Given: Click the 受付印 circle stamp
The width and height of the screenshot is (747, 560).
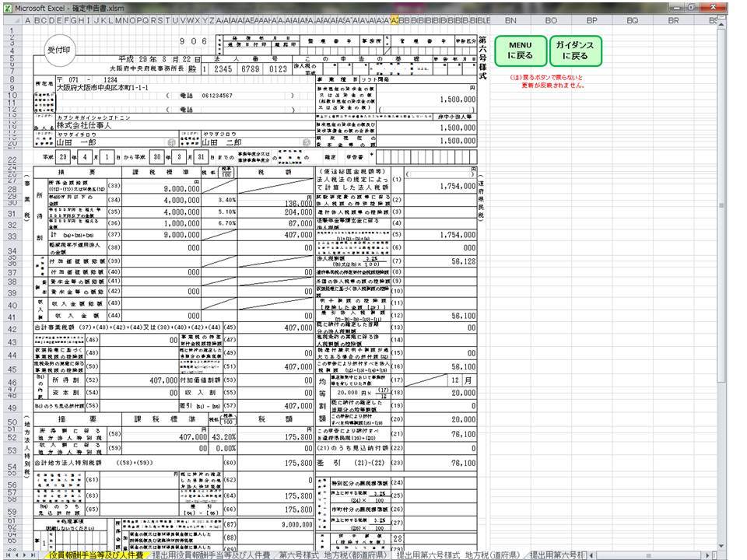Looking at the screenshot, I should coord(59,50).
